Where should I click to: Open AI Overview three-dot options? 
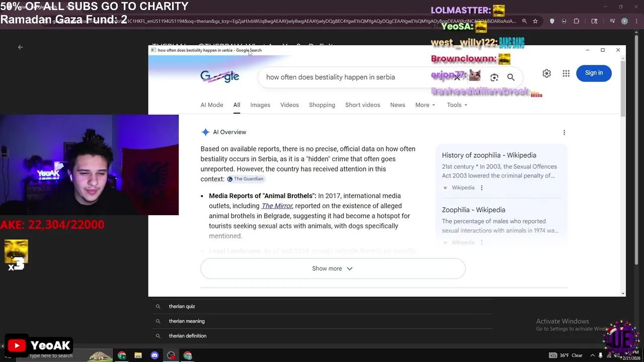[564, 132]
